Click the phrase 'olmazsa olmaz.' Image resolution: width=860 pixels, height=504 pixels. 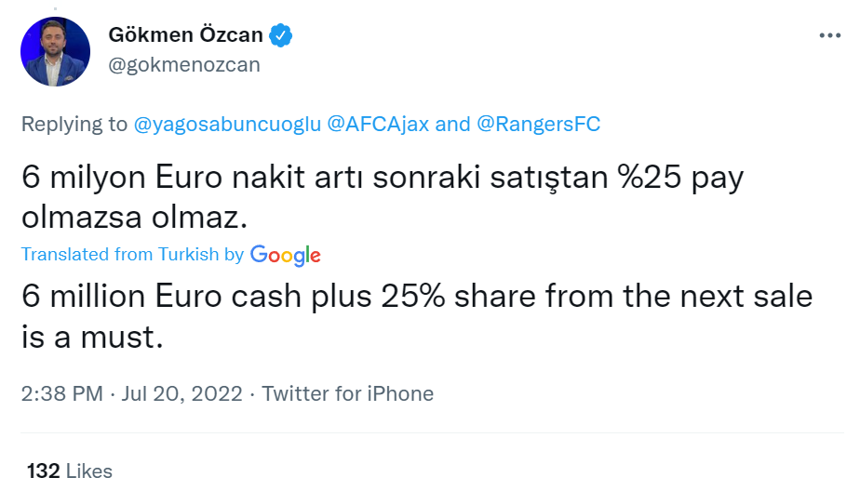(x=134, y=218)
